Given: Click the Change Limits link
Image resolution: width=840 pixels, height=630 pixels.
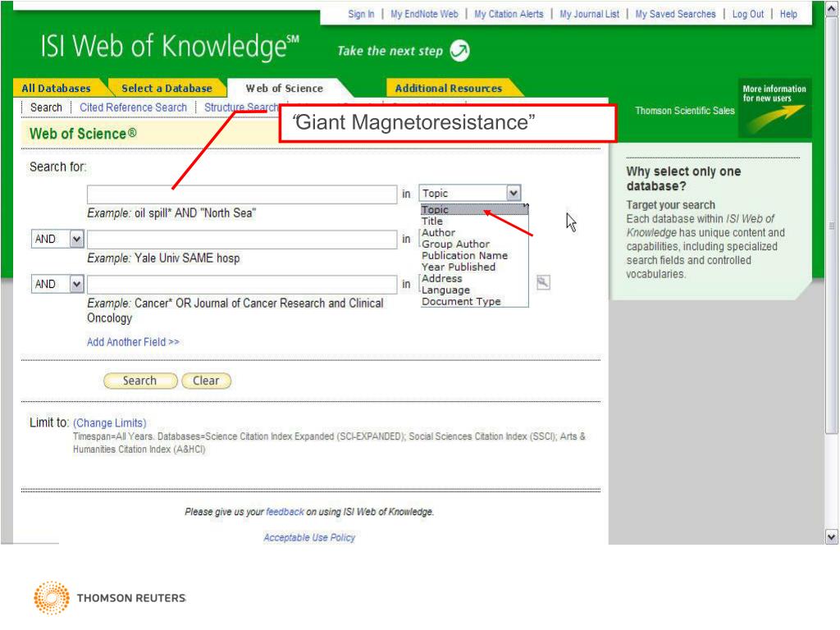Looking at the screenshot, I should click(110, 423).
